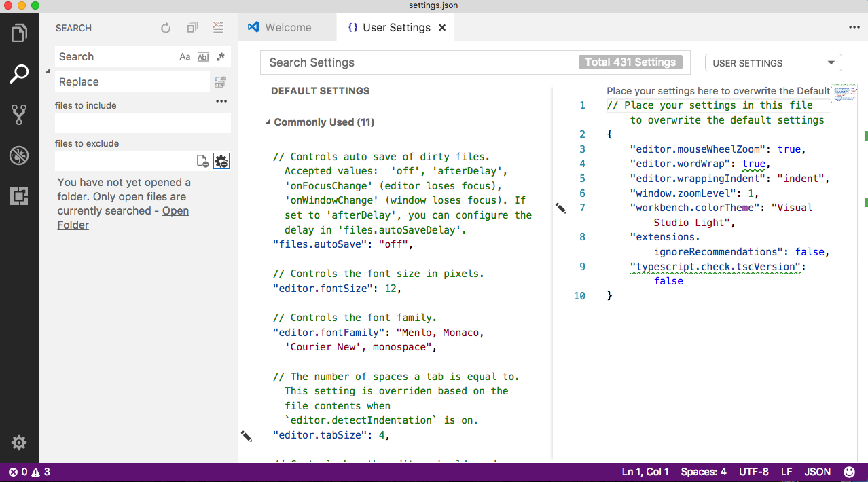Change end of line sequence LF
The width and height of the screenshot is (868, 482).
(786, 472)
